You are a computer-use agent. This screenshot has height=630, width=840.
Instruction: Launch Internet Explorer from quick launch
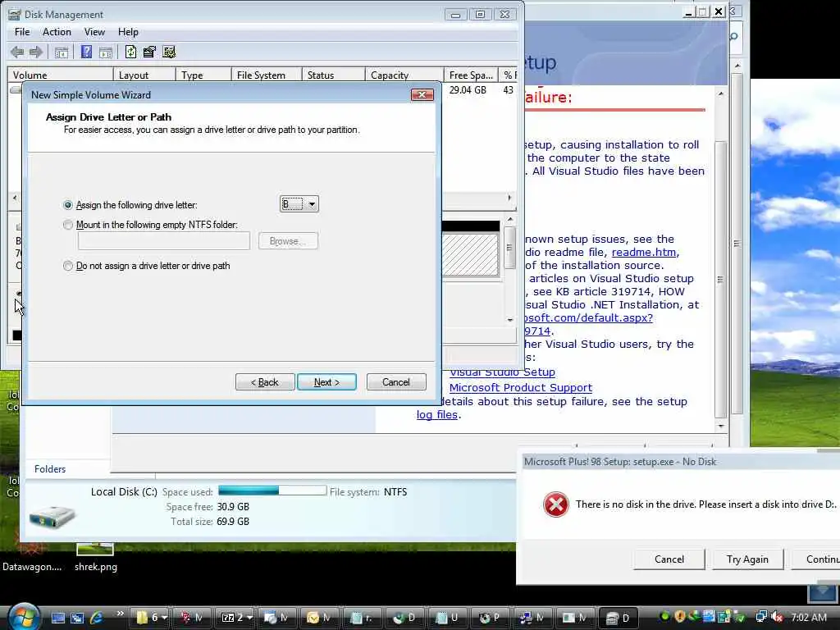[x=97, y=618]
